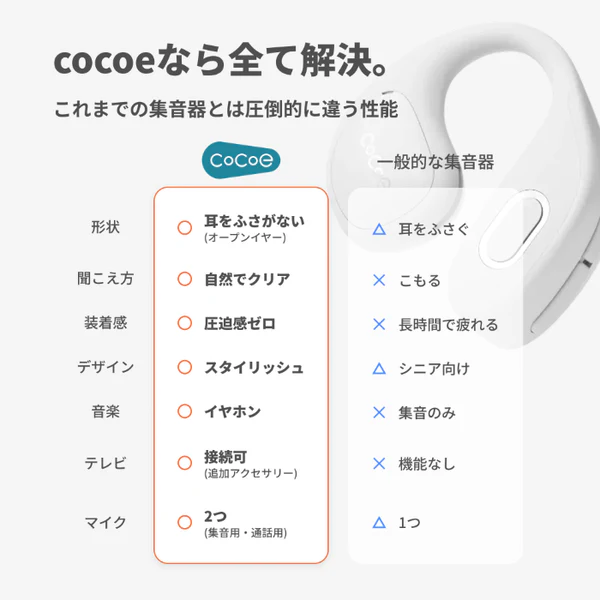Click blue triangle next to 耳をふさぐ
The image size is (600, 600).
(379, 229)
